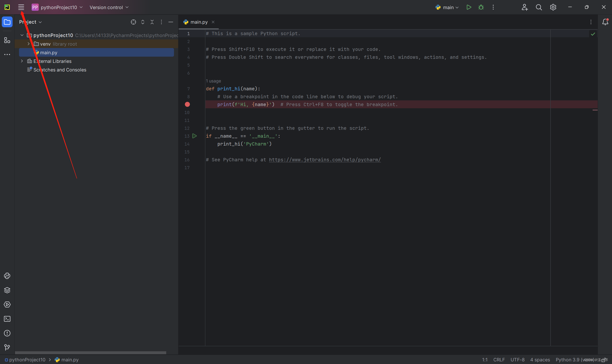
Task: Remove the red breakpoint in the gutter
Action: [187, 104]
